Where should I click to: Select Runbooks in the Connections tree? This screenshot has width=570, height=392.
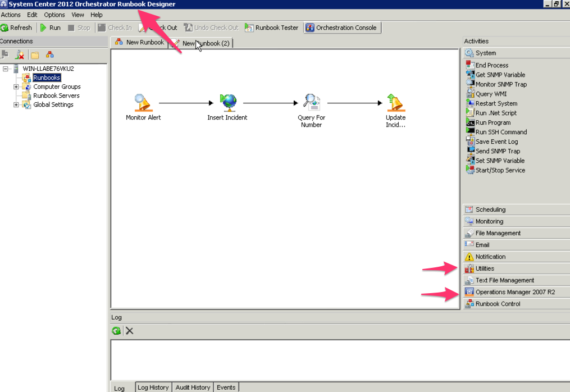coord(46,78)
